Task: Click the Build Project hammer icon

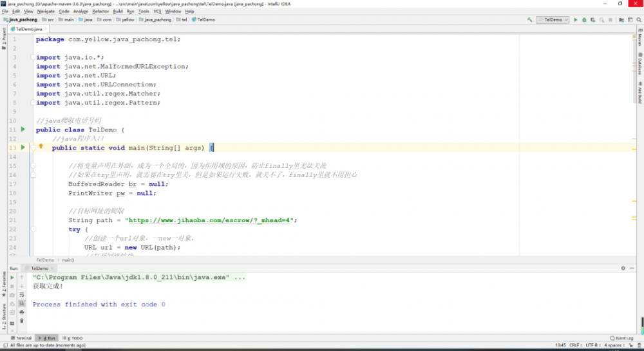Action: coord(529,20)
